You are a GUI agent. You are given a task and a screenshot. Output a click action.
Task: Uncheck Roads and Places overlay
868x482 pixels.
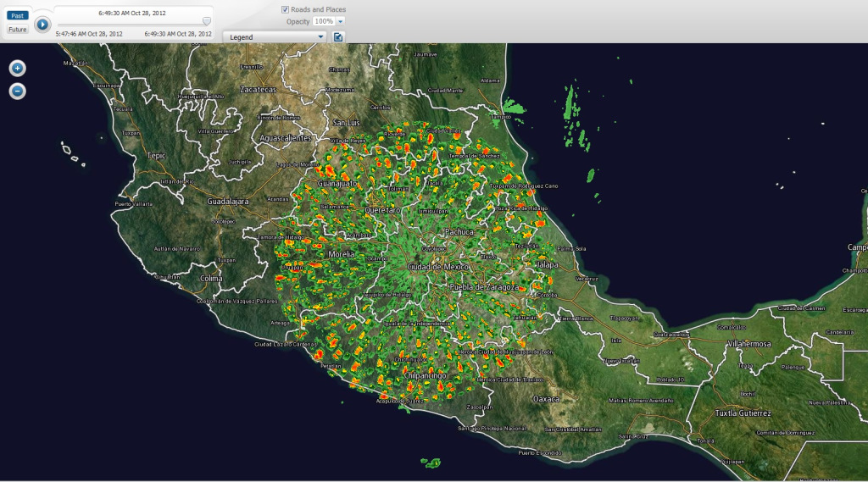tap(285, 9)
